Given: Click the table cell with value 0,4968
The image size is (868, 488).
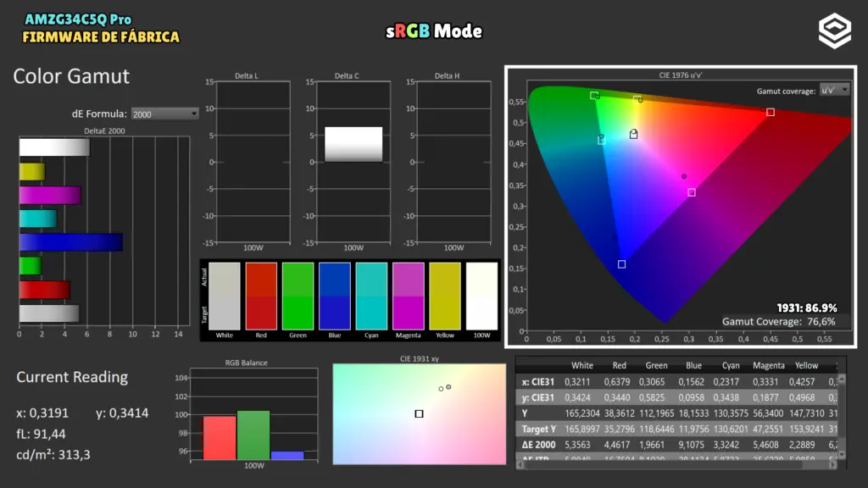Looking at the screenshot, I should pyautogui.click(x=802, y=398).
